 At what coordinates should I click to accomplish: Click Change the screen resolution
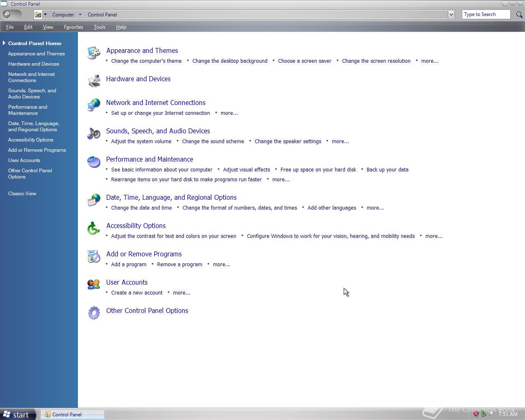click(x=376, y=61)
